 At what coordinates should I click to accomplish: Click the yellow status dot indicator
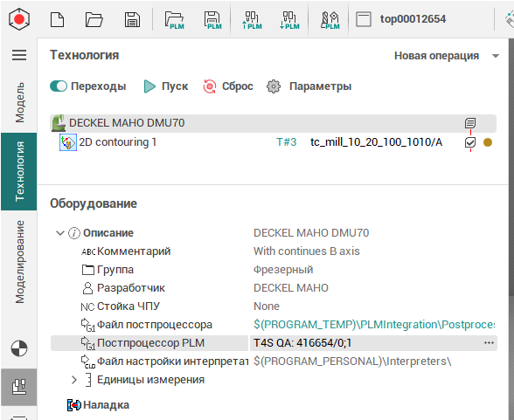click(x=488, y=142)
